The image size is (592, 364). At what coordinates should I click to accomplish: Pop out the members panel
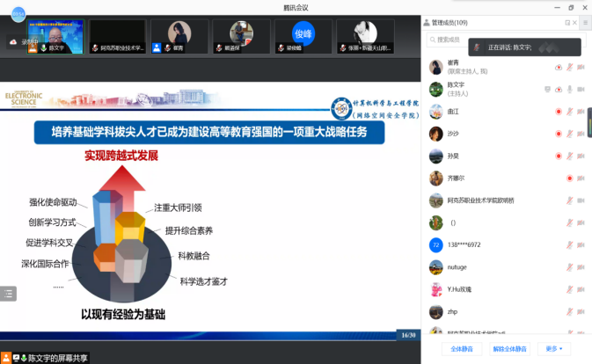coord(567,22)
